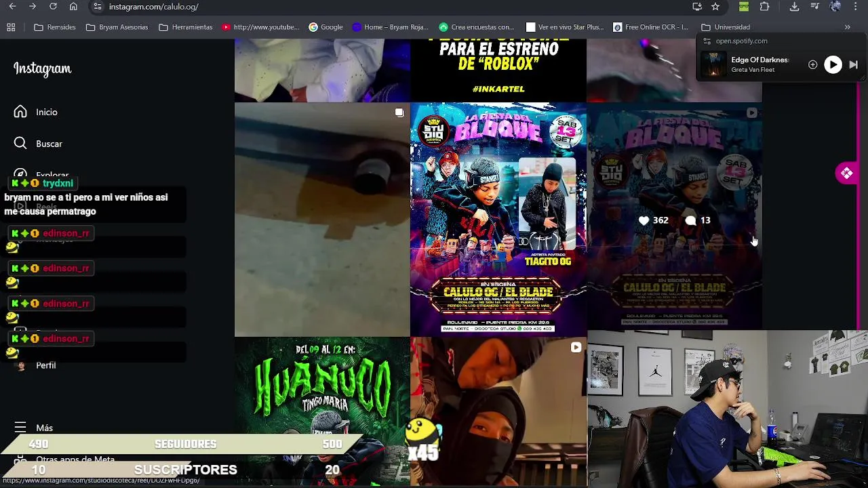This screenshot has height=488, width=868.
Task: Click the browser back arrow
Action: click(x=12, y=7)
